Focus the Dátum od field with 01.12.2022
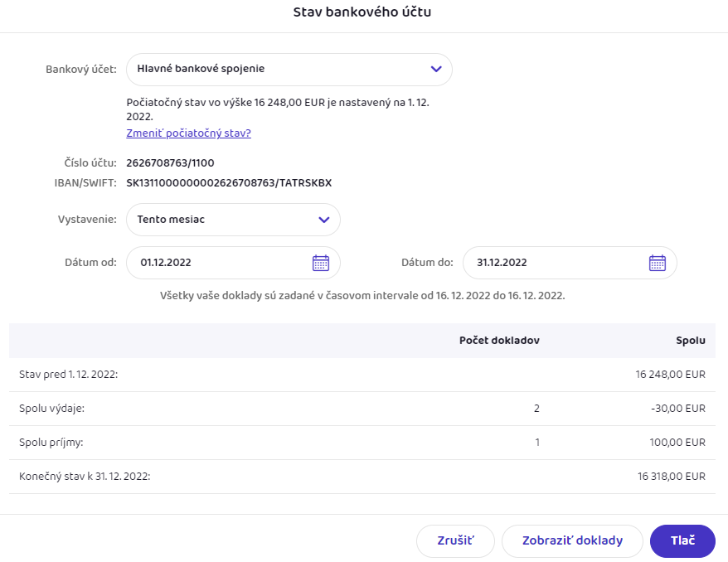The width and height of the screenshot is (728, 562). (216, 263)
